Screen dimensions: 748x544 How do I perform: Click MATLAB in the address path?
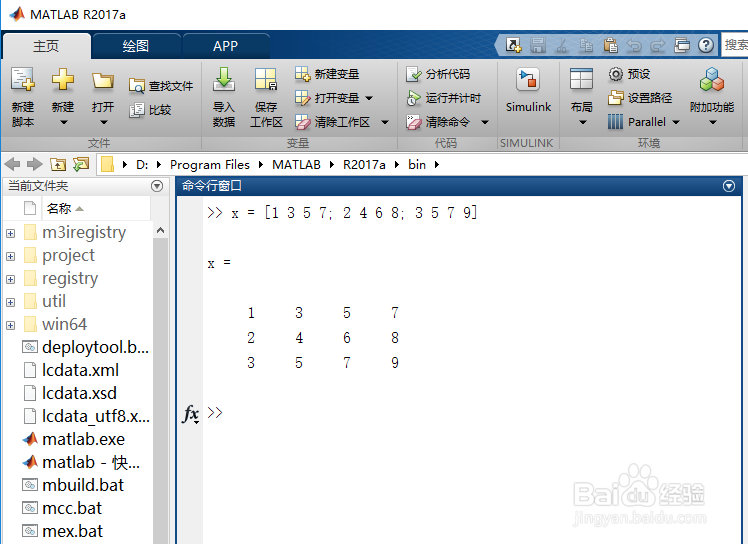click(x=296, y=165)
